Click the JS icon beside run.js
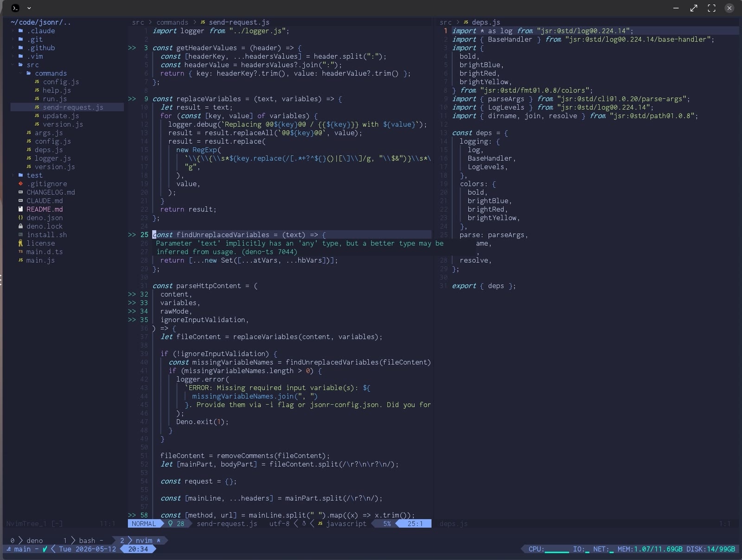 37,99
